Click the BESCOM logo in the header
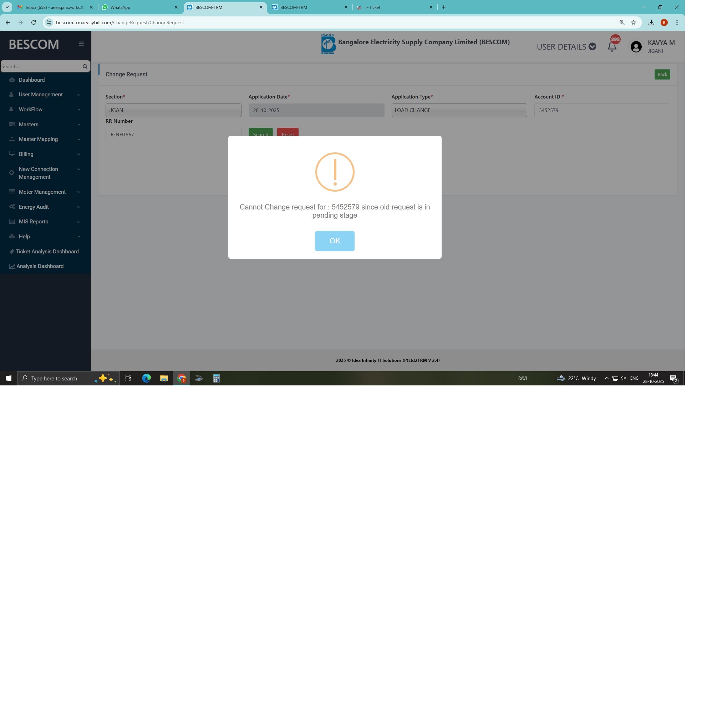Viewport: 712px width, 728px height. point(328,44)
